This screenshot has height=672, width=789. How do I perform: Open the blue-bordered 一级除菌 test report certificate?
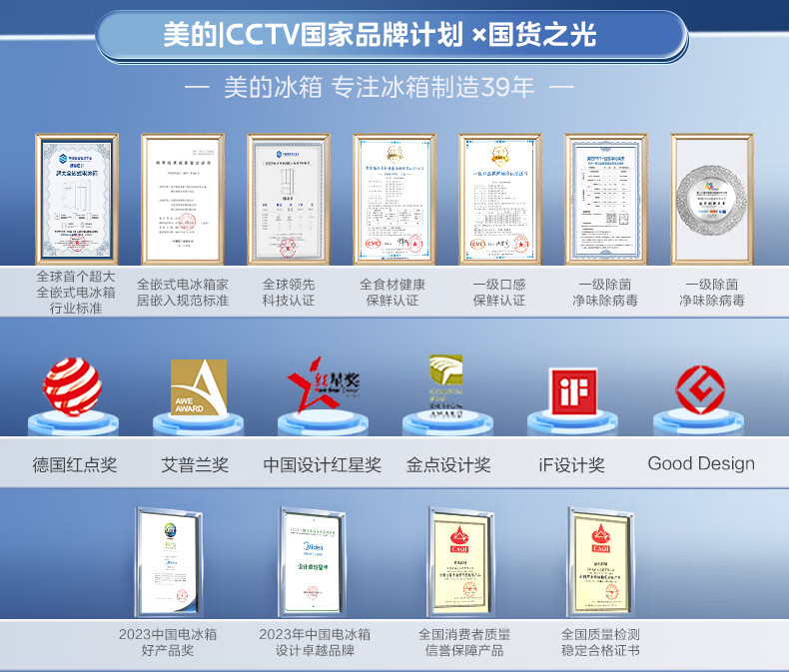coord(606,199)
